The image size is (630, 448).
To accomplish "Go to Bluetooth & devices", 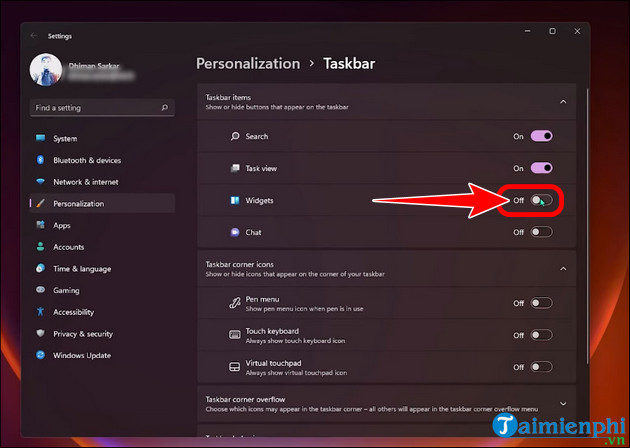I will click(102, 160).
